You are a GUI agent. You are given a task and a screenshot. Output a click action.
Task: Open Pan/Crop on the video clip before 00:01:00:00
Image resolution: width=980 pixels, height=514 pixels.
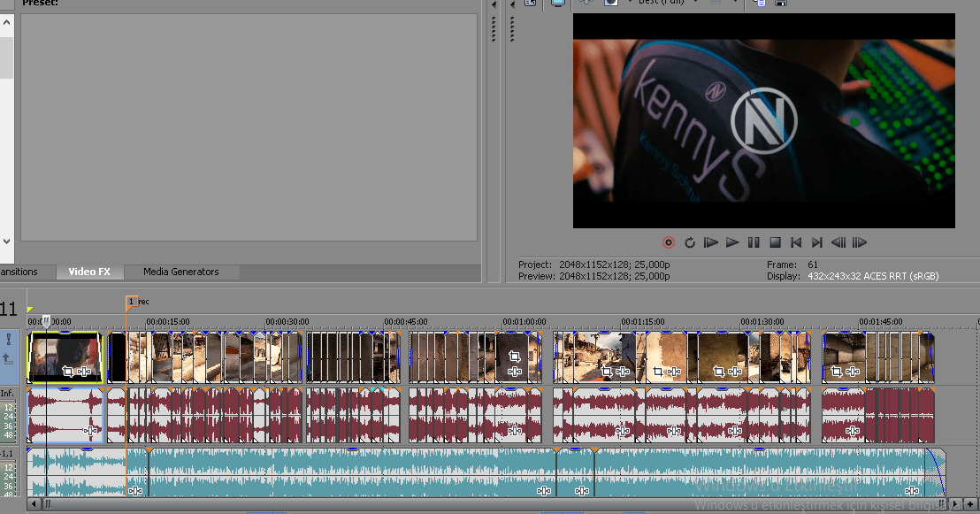pos(515,357)
